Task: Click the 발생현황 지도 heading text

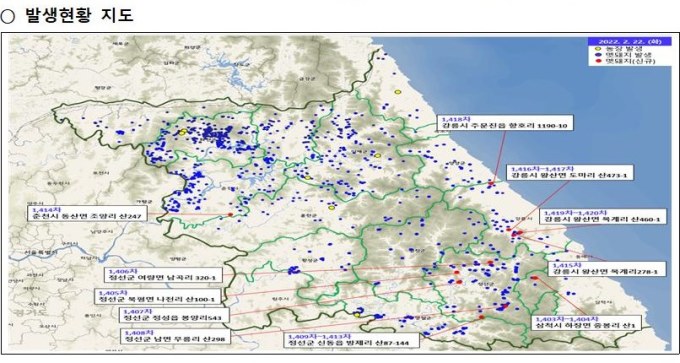Action: (79, 15)
